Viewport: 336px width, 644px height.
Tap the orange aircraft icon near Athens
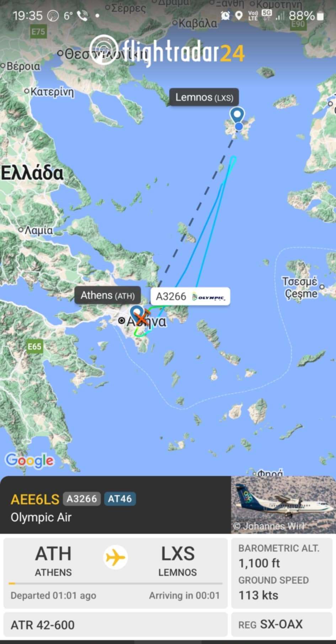[x=142, y=317]
